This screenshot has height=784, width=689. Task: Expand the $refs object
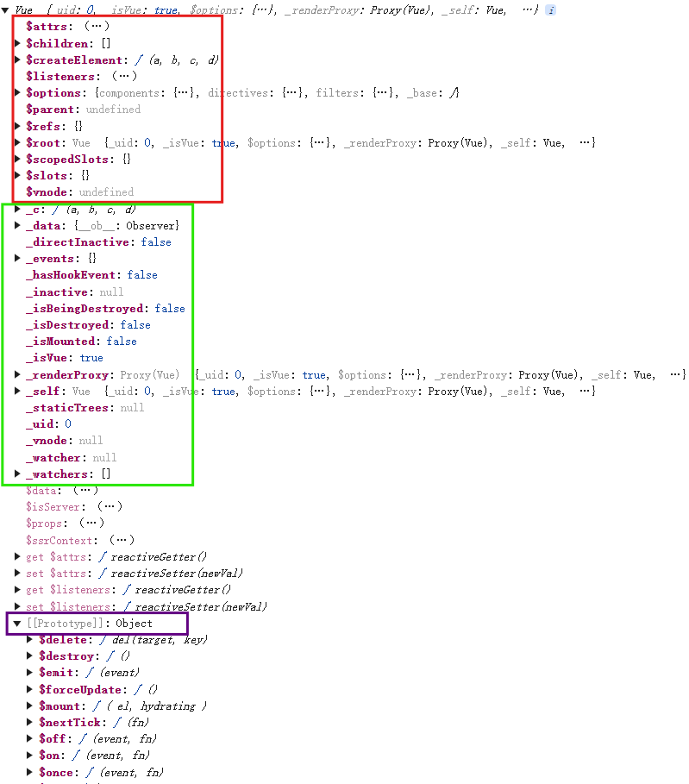point(17,126)
